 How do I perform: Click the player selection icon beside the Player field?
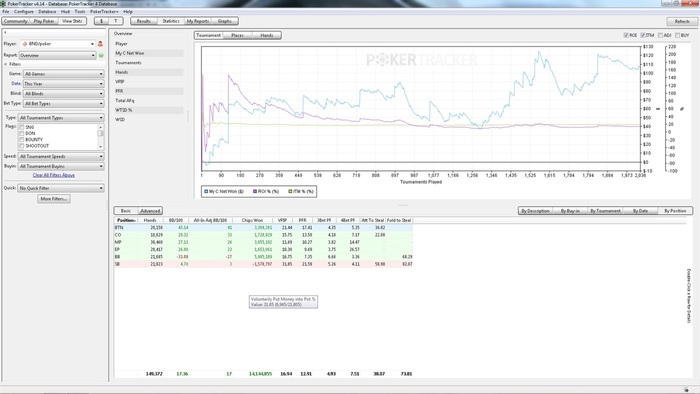(100, 44)
